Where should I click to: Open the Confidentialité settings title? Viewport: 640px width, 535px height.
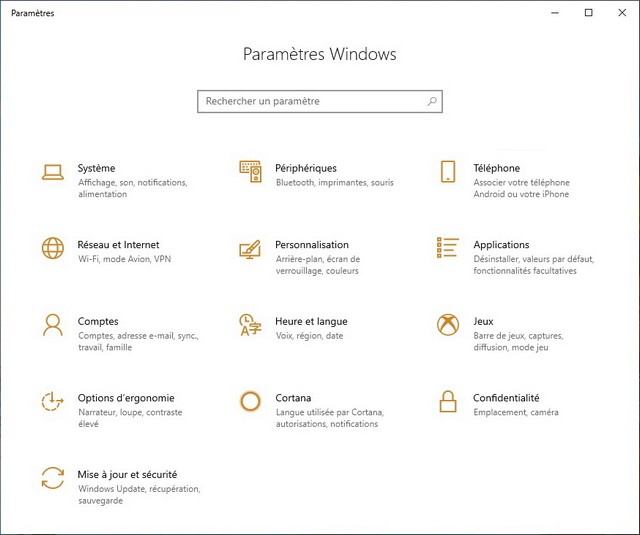click(x=506, y=397)
